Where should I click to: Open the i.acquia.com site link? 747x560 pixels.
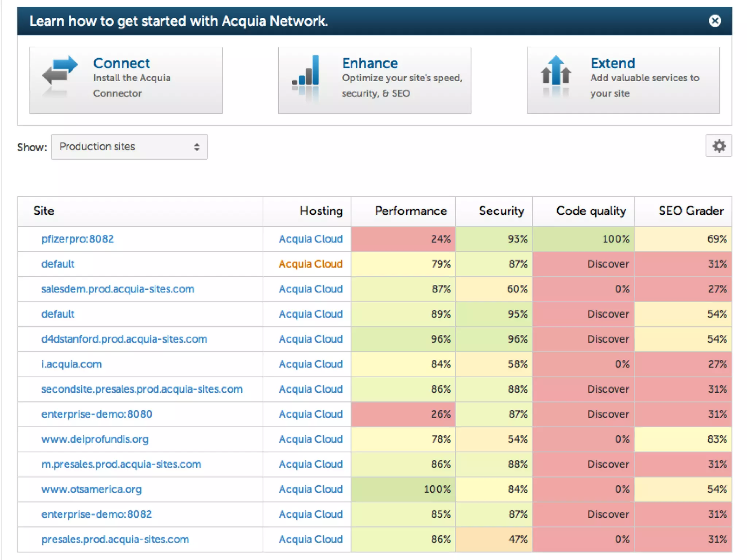71,364
